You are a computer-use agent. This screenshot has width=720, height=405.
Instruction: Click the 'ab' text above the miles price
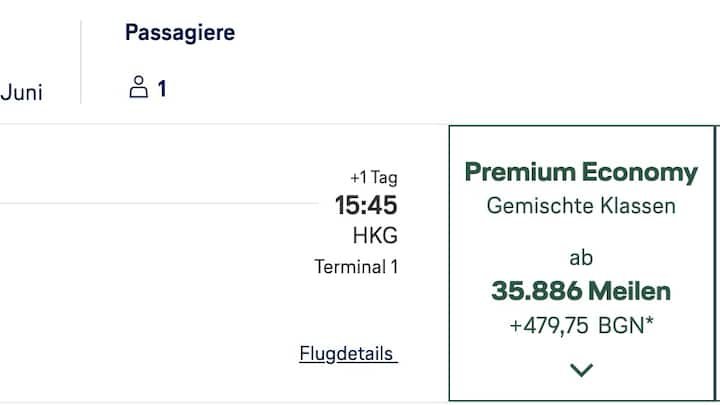coord(581,258)
